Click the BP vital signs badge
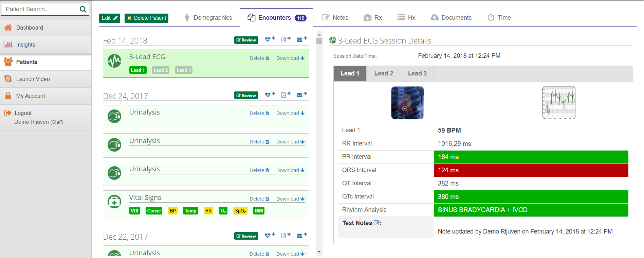The height and width of the screenshot is (258, 644). (173, 211)
